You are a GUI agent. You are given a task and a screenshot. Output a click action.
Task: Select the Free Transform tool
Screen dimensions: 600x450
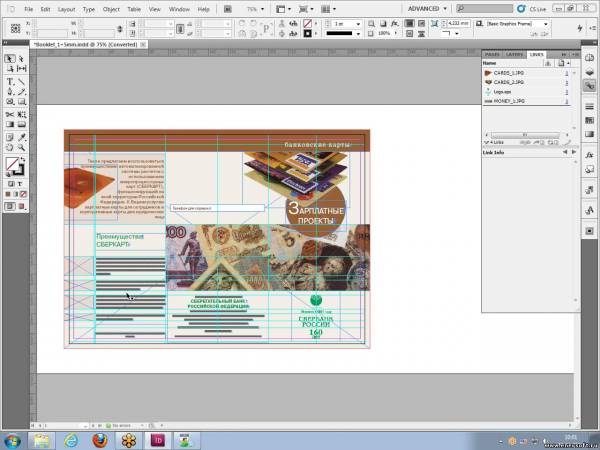(x=21, y=114)
